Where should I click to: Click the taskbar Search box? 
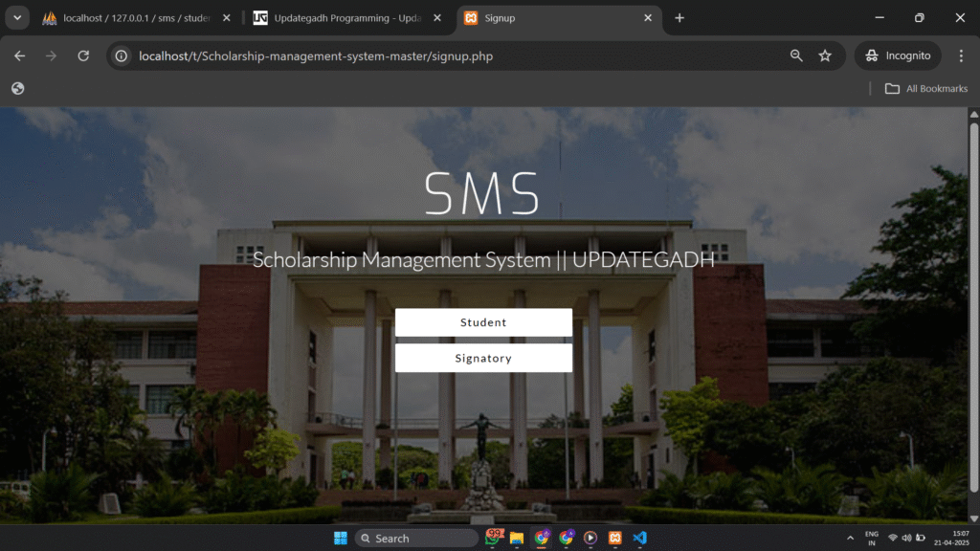[416, 538]
